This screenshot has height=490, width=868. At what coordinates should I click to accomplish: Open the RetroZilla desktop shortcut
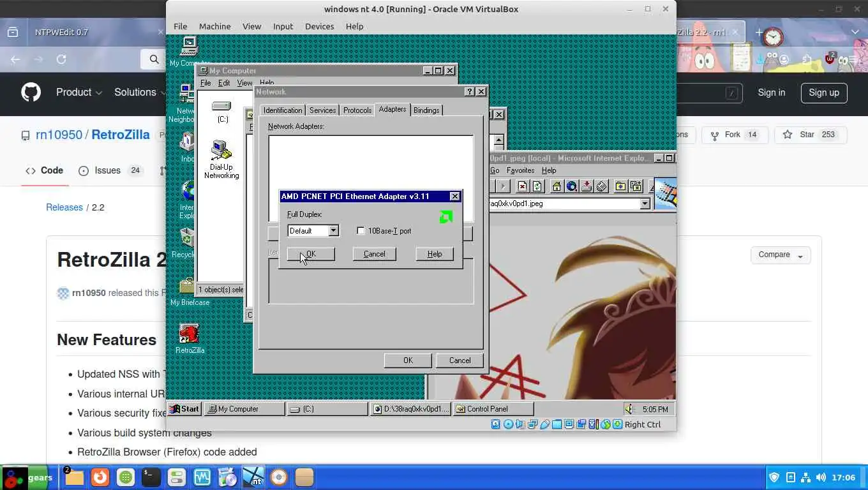point(190,339)
